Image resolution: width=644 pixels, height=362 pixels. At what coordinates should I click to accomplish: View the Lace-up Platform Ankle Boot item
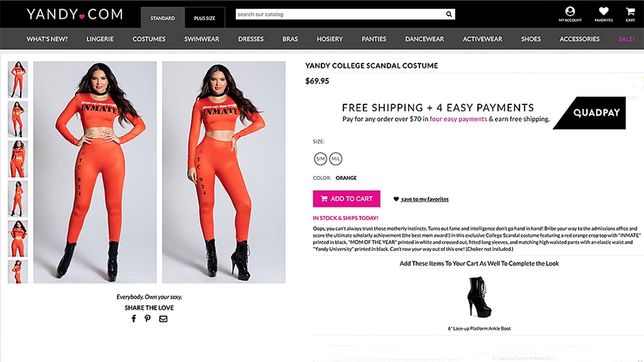(x=479, y=297)
